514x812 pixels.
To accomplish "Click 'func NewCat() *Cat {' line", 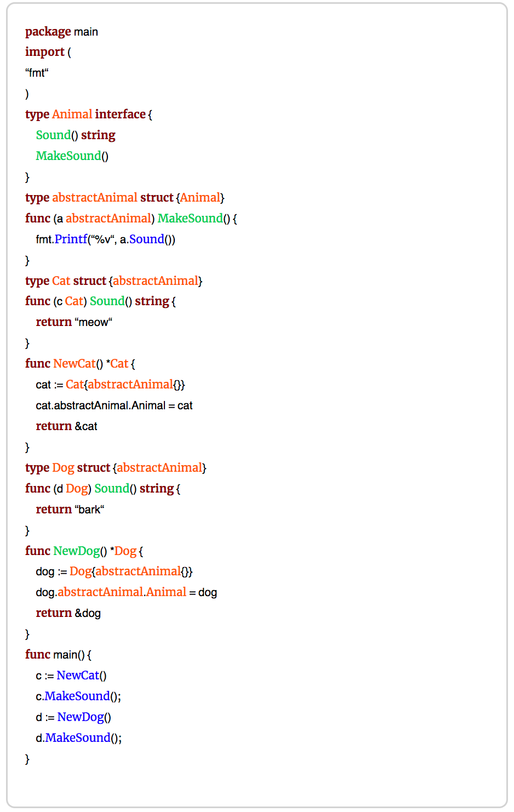I will pos(80,364).
